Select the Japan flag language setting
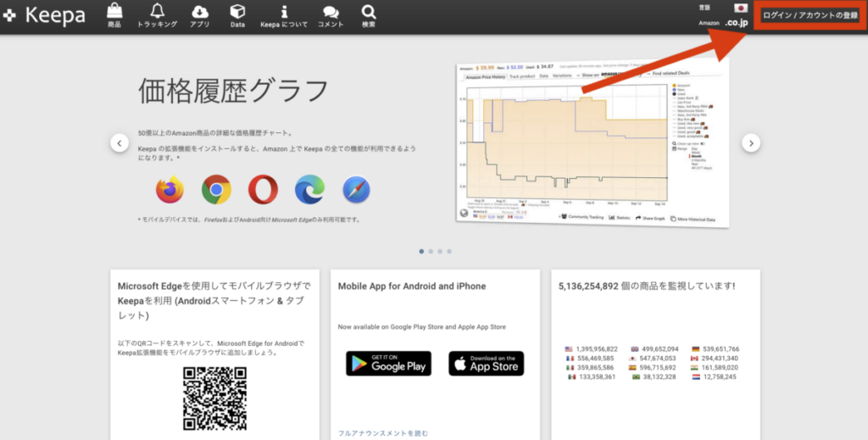The width and height of the screenshot is (868, 440). 741,8
